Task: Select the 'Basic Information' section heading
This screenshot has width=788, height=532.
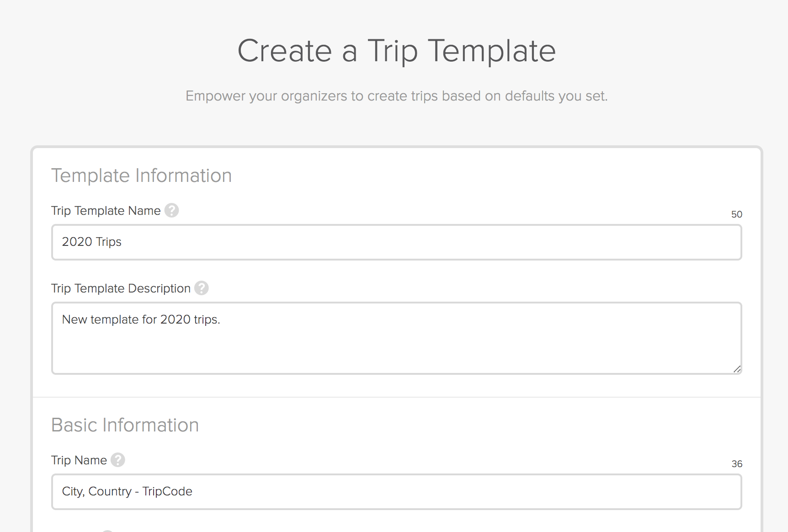Action: (125, 425)
